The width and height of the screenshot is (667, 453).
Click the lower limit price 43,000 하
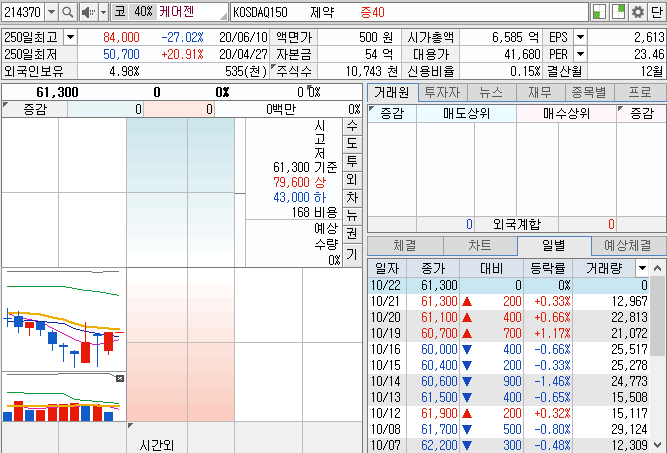coord(299,197)
